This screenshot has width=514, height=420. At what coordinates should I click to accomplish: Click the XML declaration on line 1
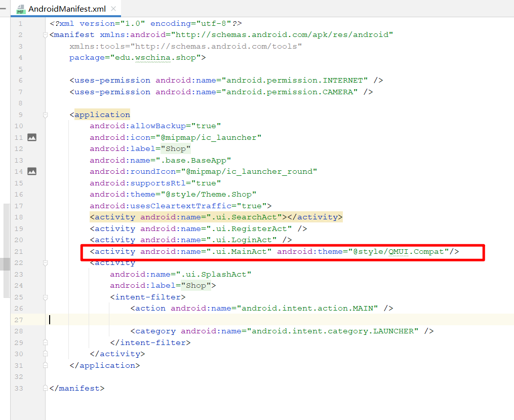[x=145, y=24]
